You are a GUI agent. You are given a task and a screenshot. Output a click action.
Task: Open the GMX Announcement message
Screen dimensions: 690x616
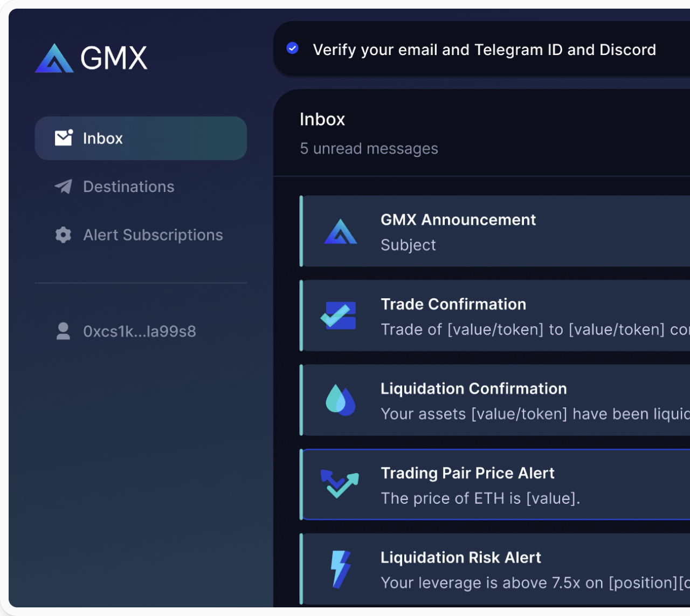[x=485, y=232]
